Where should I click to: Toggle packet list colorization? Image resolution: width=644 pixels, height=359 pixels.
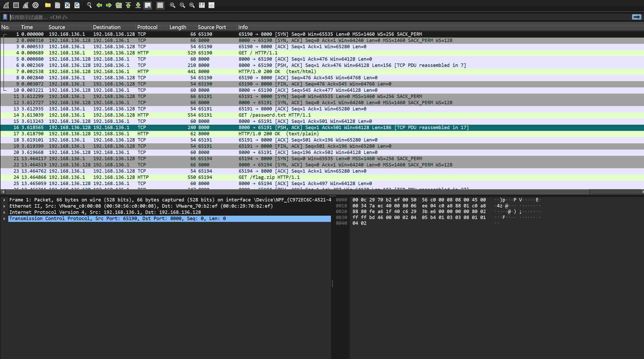pos(160,5)
